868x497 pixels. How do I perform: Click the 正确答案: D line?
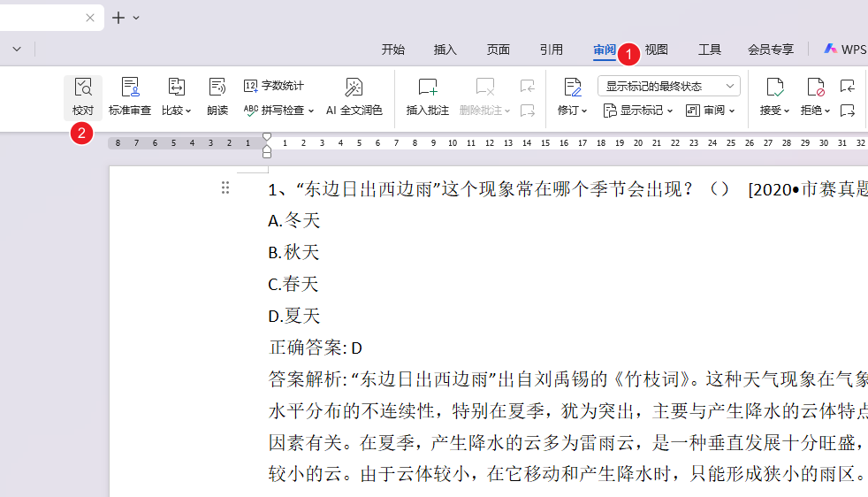316,348
